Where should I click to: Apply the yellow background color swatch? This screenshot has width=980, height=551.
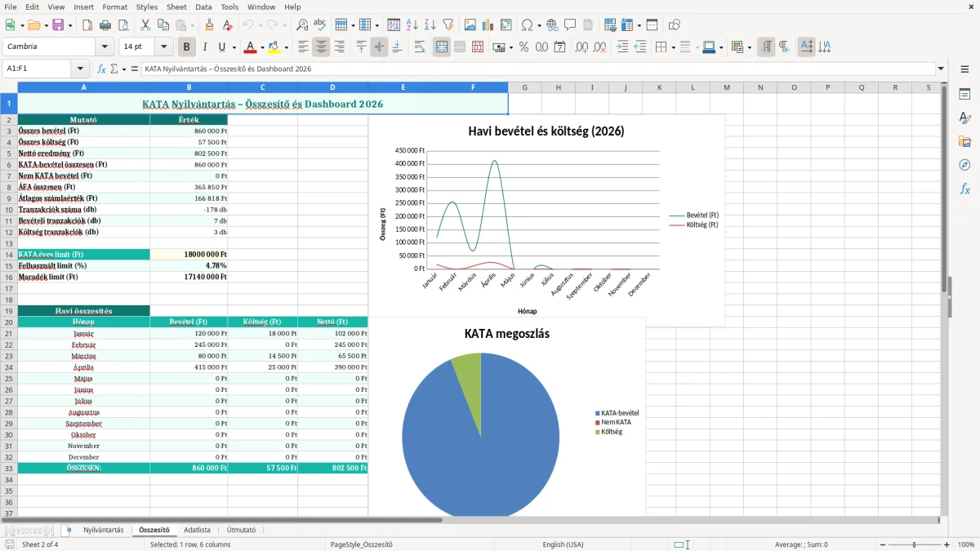coord(274,47)
